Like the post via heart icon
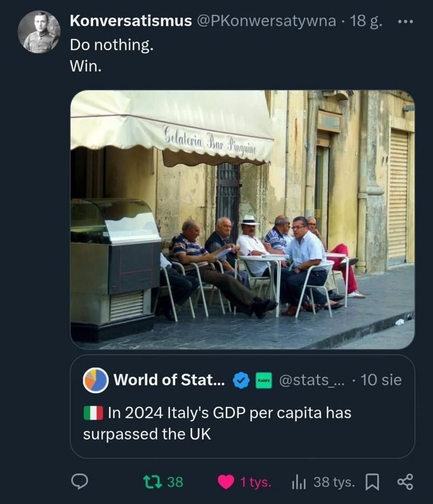This screenshot has width=433, height=504. 225,482
